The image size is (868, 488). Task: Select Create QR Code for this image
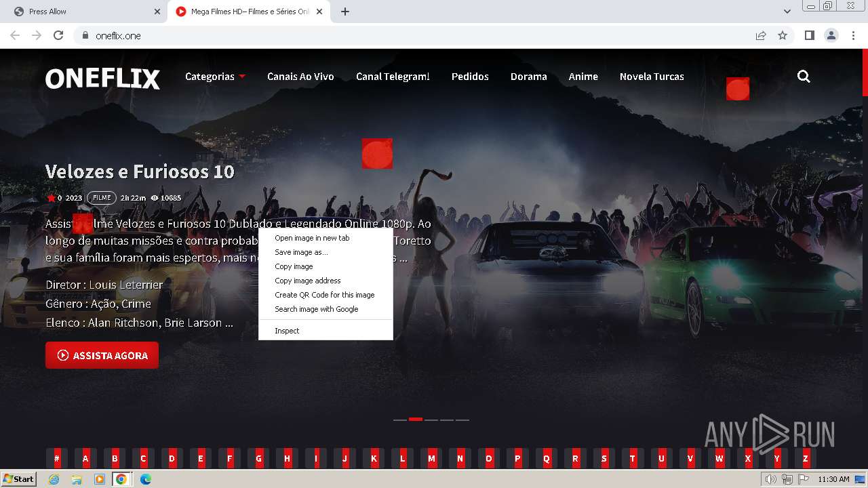[x=325, y=295]
